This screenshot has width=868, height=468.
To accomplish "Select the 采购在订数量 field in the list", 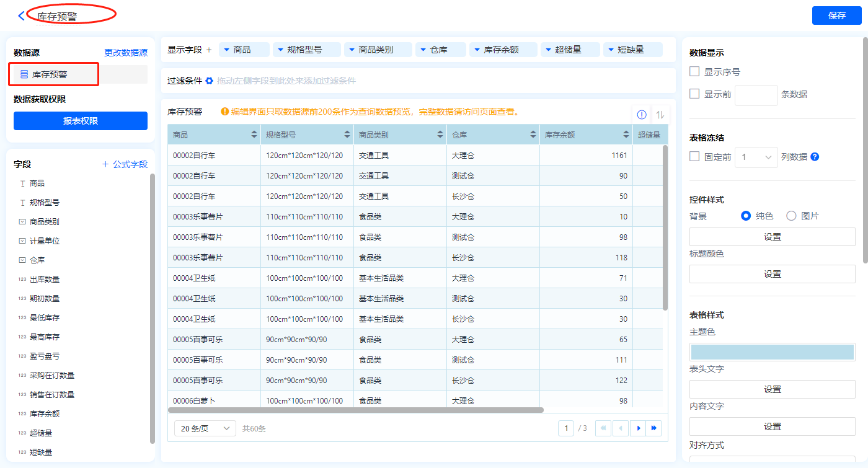I will click(52, 376).
